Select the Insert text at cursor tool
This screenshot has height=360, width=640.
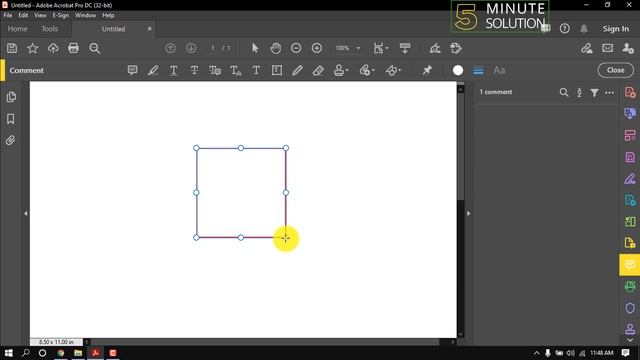tap(236, 70)
